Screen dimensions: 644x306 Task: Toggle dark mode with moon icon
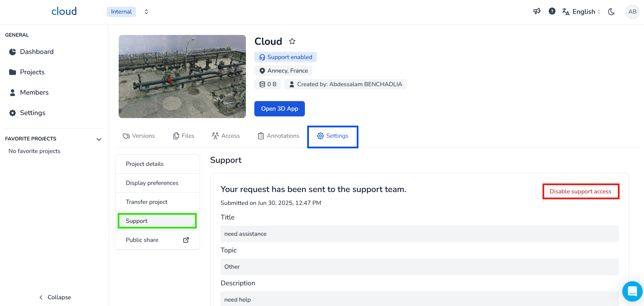coord(611,12)
